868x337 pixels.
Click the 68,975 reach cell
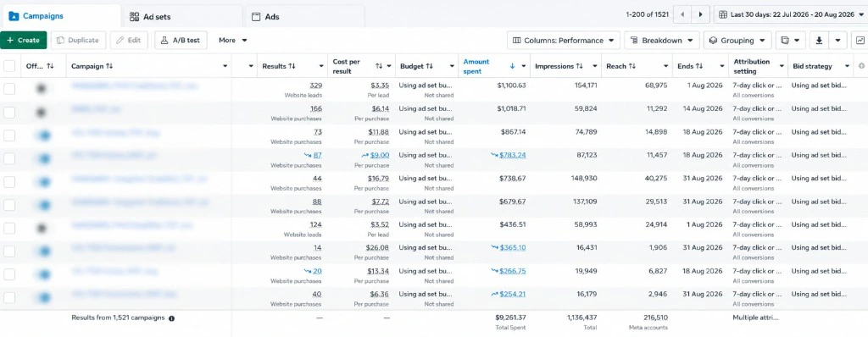(655, 86)
